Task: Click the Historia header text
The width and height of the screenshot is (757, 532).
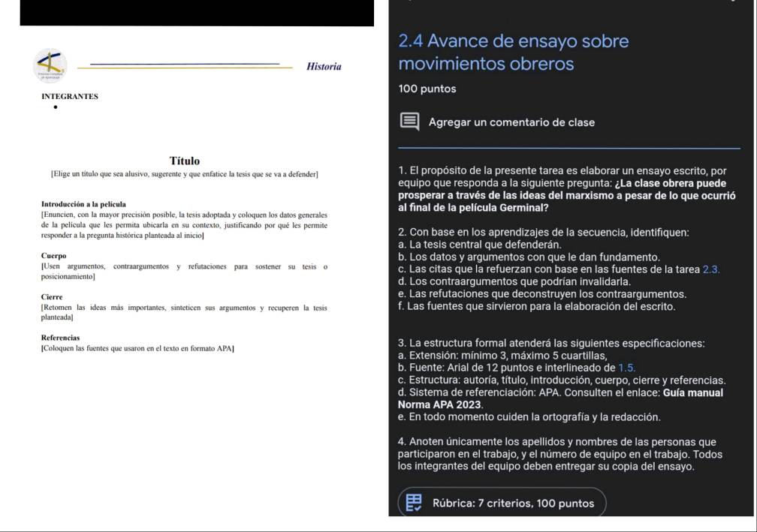Action: tap(324, 67)
